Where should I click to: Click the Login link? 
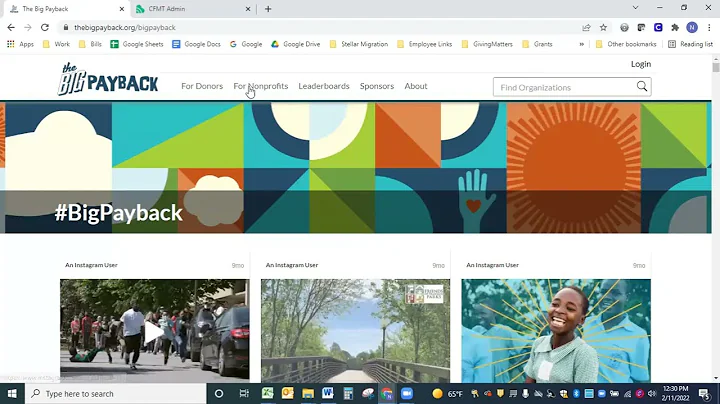point(641,64)
